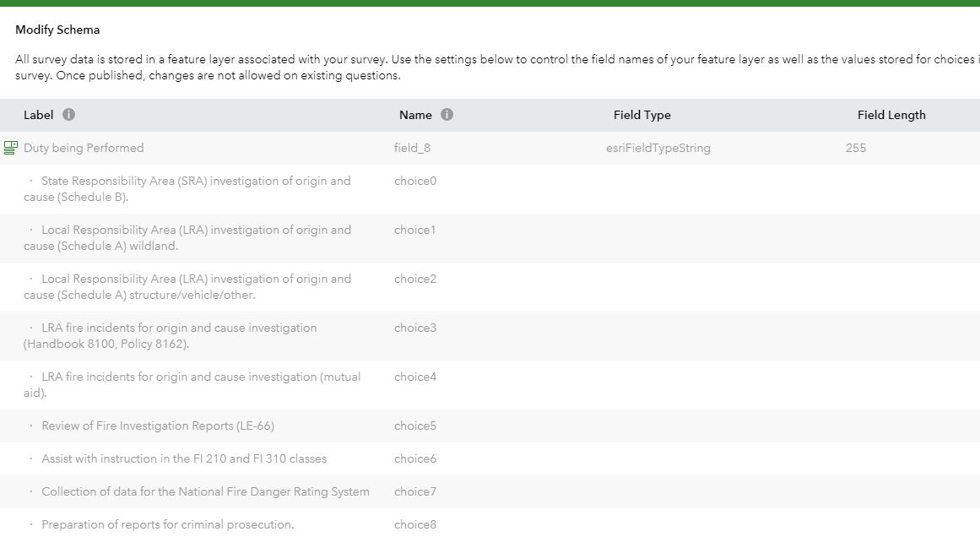This screenshot has height=537, width=980.
Task: Select the field_8 name field
Action: point(412,148)
